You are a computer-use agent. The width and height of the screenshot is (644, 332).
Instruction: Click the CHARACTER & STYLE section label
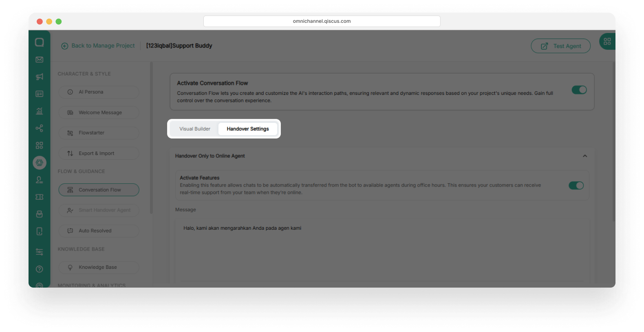(84, 74)
